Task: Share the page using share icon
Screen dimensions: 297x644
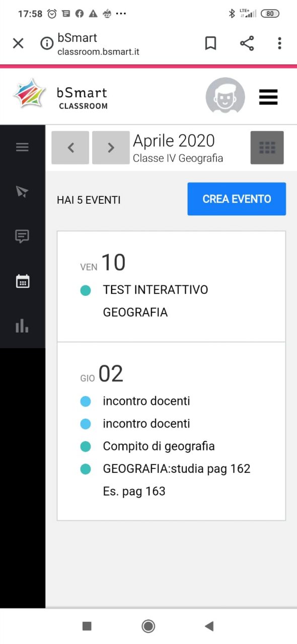Action: [247, 44]
